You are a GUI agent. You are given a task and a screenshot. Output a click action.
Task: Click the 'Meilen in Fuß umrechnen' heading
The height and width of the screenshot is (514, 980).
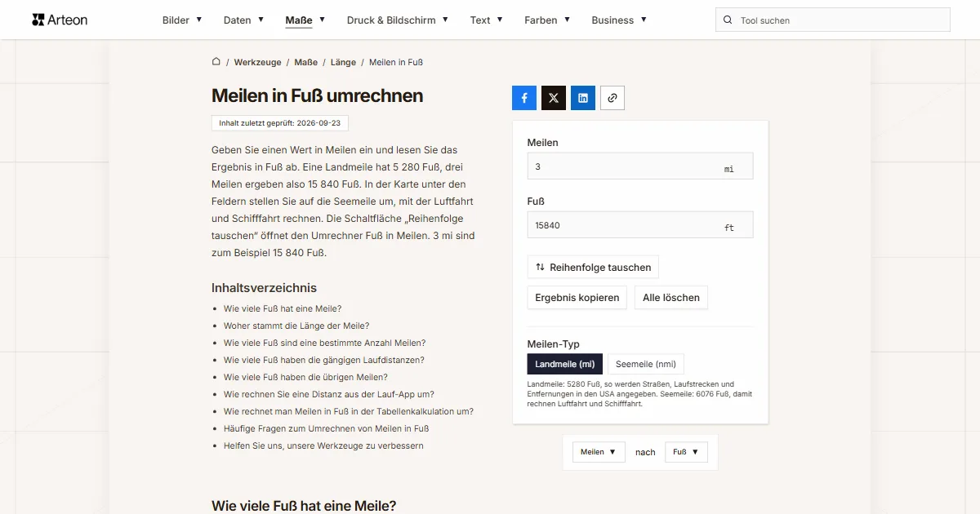tap(317, 95)
